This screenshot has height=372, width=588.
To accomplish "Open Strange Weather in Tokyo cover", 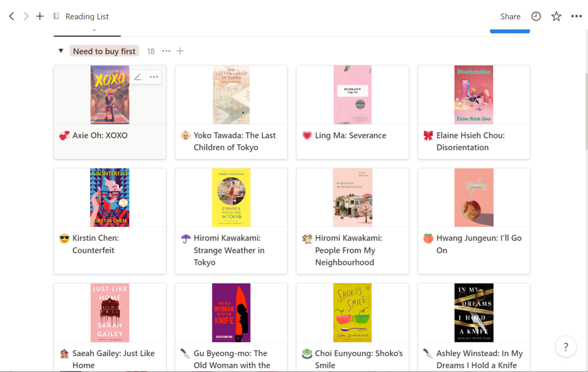I will click(x=231, y=197).
